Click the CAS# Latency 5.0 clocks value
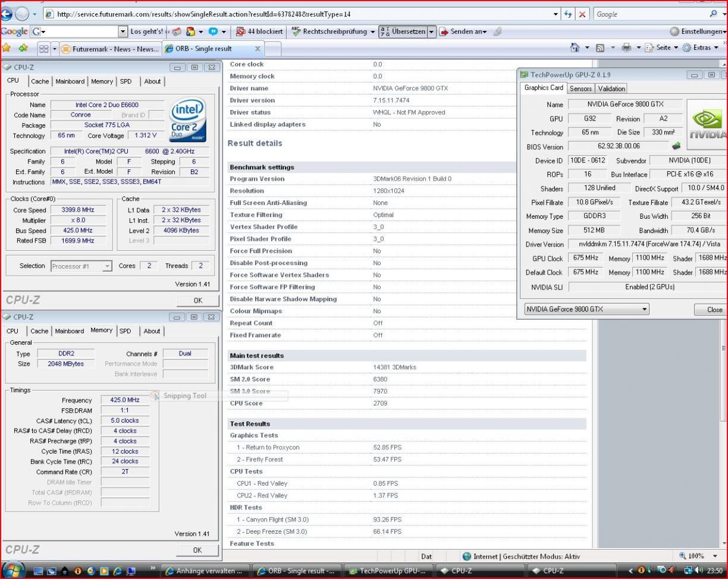The image size is (728, 579). click(x=125, y=420)
